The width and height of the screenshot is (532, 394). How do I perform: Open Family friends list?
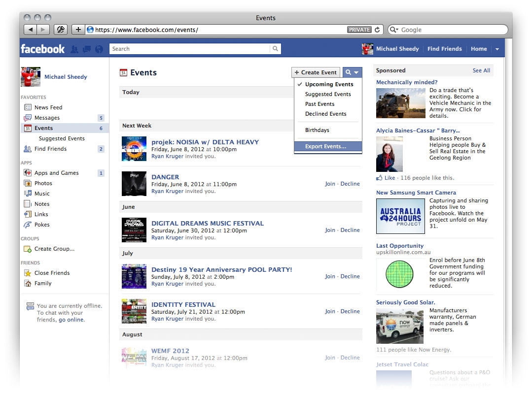tap(43, 283)
